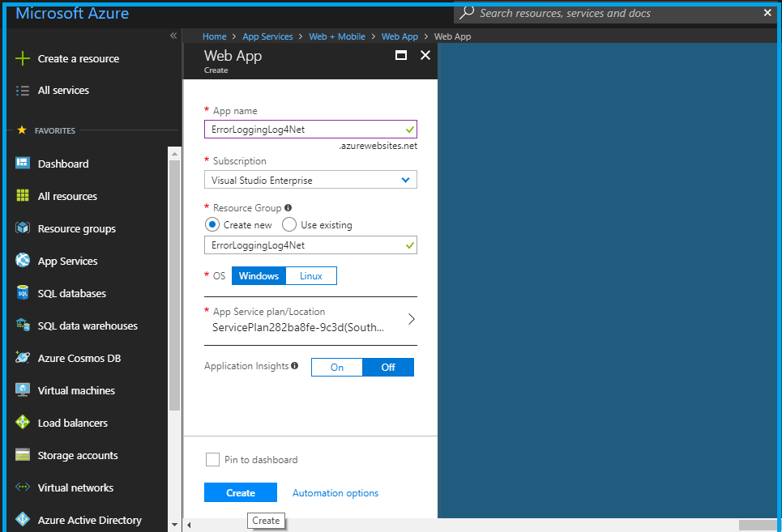Screen dimensions: 782x532
Task: Click the horizontal scrollbar thumb at bottom right
Action: tap(758, 525)
